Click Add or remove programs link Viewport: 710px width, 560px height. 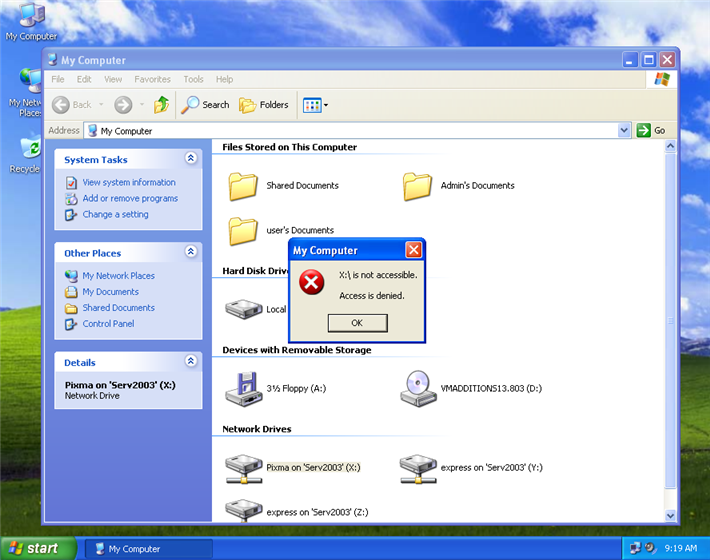pyautogui.click(x=130, y=198)
